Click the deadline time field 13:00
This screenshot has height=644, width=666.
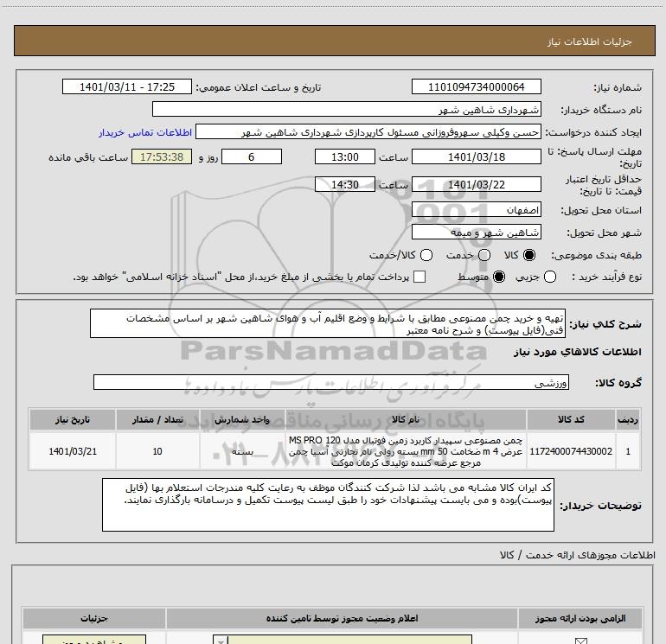pos(345,156)
